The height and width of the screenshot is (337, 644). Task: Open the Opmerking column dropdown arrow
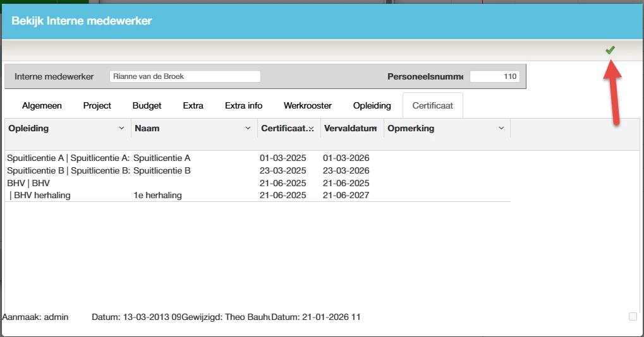(x=501, y=128)
